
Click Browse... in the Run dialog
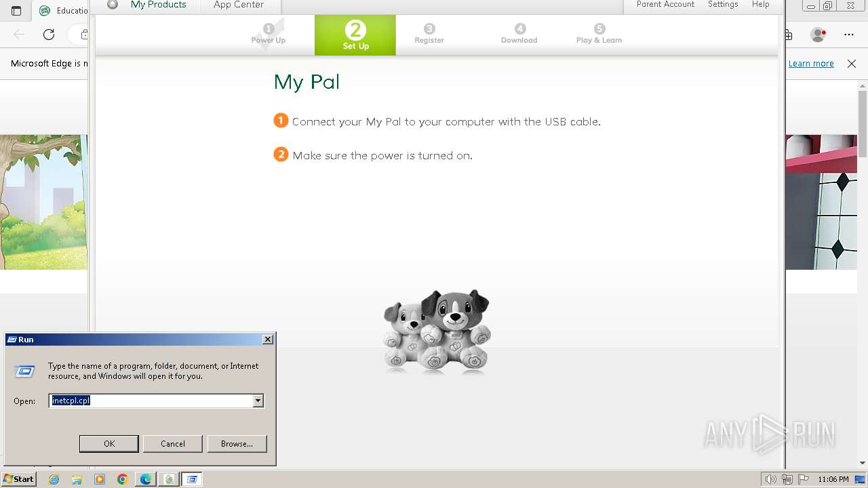coord(237,444)
